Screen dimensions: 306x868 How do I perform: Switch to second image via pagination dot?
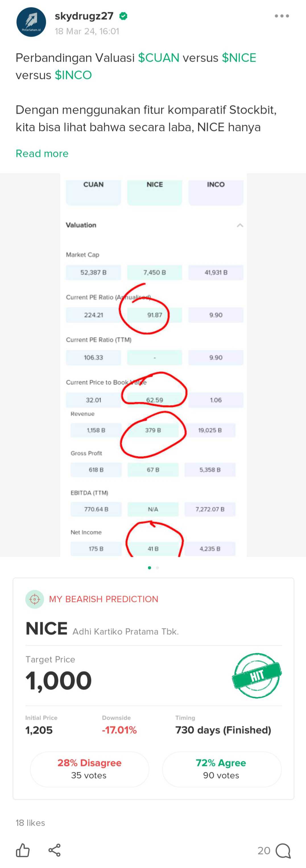[157, 568]
